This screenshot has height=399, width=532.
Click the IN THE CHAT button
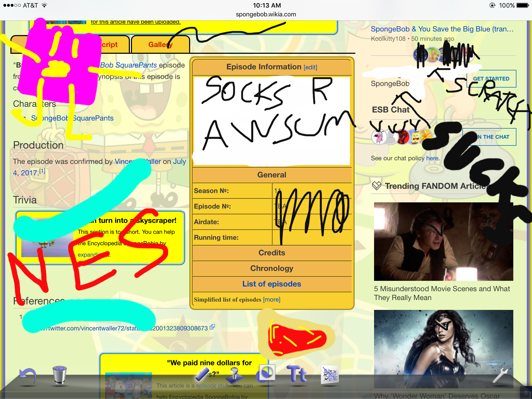(489, 137)
